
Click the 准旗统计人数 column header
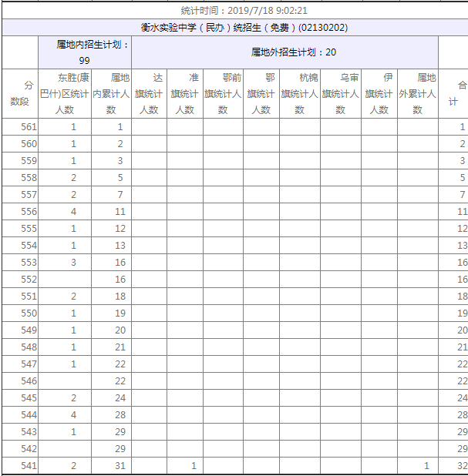click(184, 93)
